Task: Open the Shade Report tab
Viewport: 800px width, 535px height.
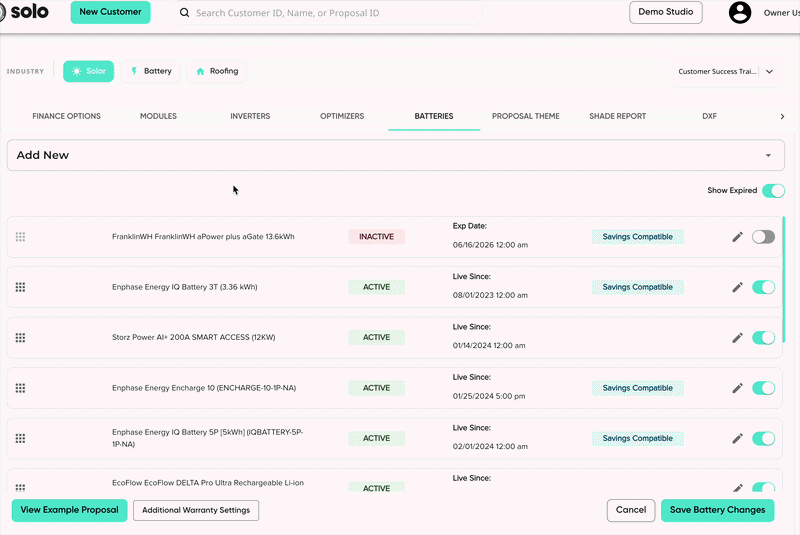Action: click(617, 116)
